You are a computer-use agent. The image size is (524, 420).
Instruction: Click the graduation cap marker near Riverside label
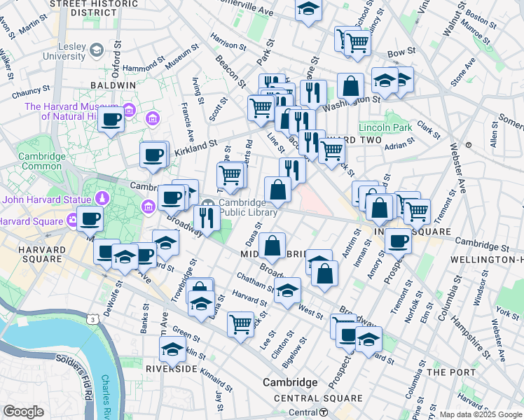[x=172, y=352]
